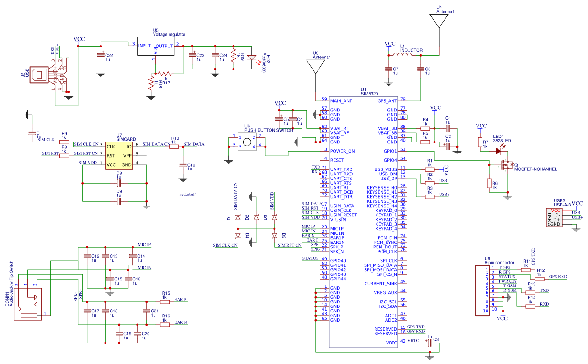
Task: Select the VRTC pin label on U1
Action: 392,343
